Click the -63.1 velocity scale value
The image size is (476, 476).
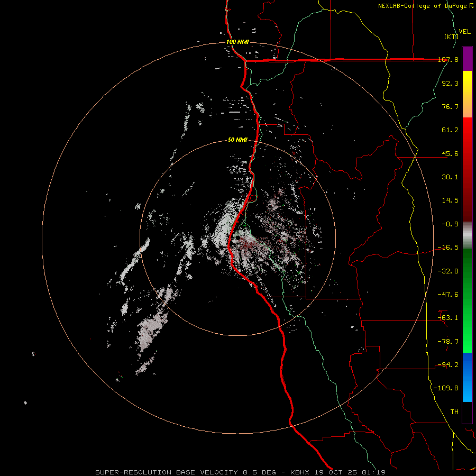tap(448, 318)
